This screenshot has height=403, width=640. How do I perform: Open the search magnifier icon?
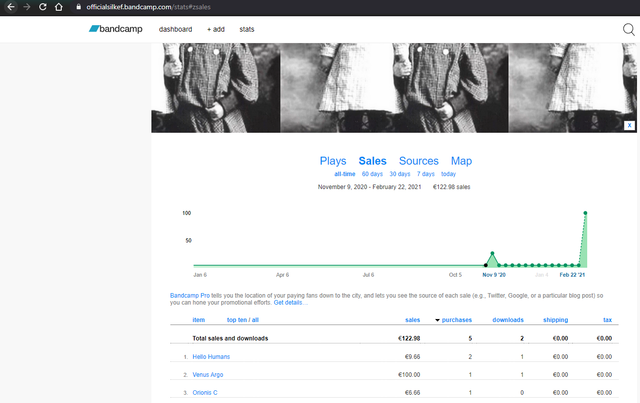pyautogui.click(x=629, y=29)
